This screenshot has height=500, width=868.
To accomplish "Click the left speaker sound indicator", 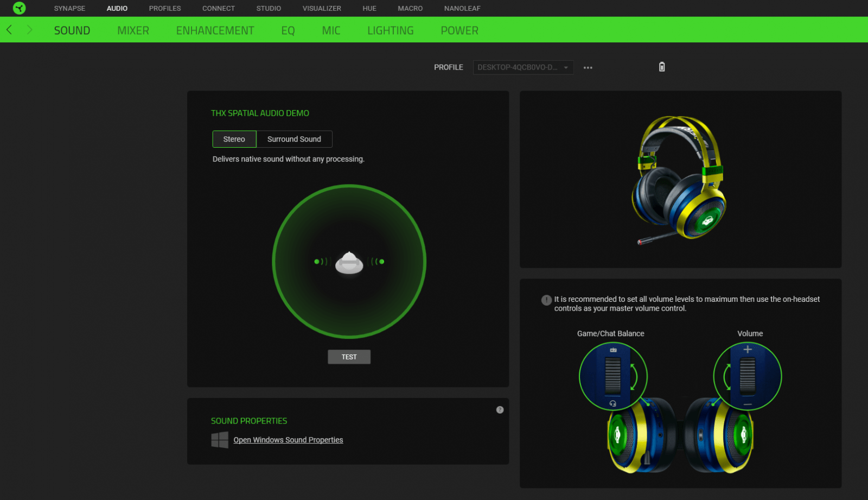I will (321, 262).
